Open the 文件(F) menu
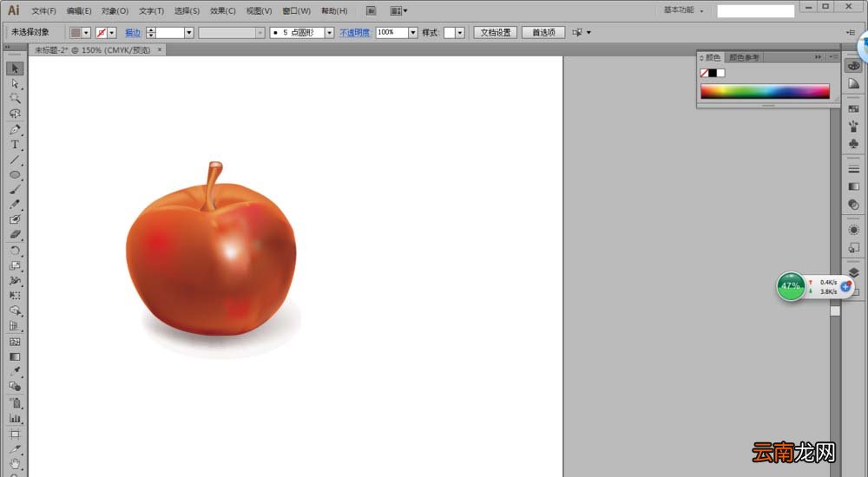The width and height of the screenshot is (868, 477). pos(43,11)
